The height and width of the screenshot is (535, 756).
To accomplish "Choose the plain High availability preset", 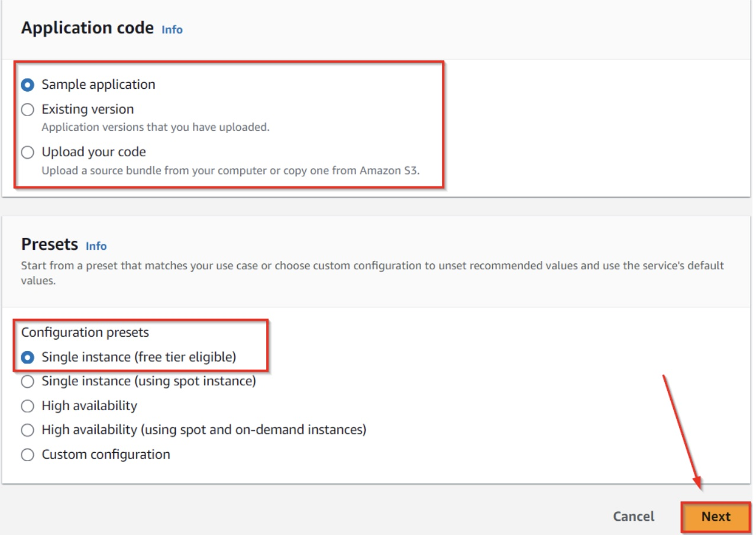I will [28, 407].
